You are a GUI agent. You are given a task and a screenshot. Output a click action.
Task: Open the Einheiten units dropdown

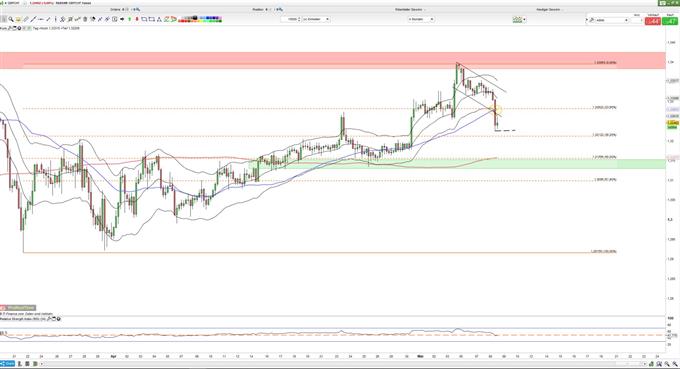click(x=316, y=19)
